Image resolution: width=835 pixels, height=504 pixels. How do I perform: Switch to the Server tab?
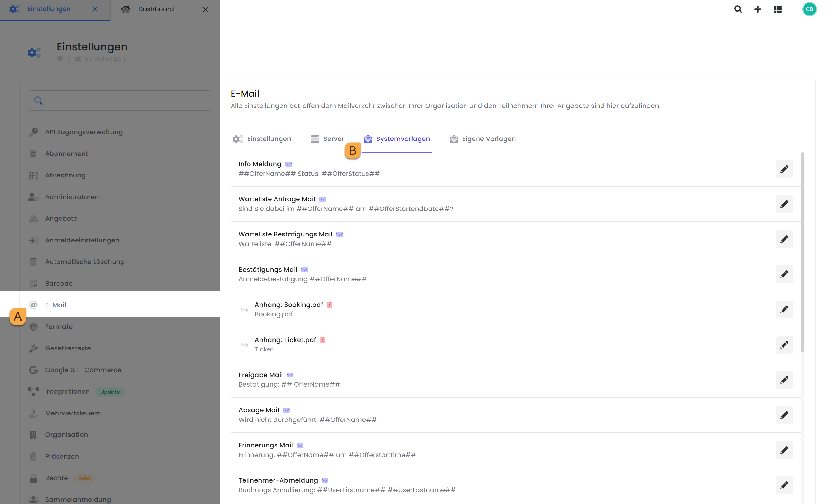327,139
